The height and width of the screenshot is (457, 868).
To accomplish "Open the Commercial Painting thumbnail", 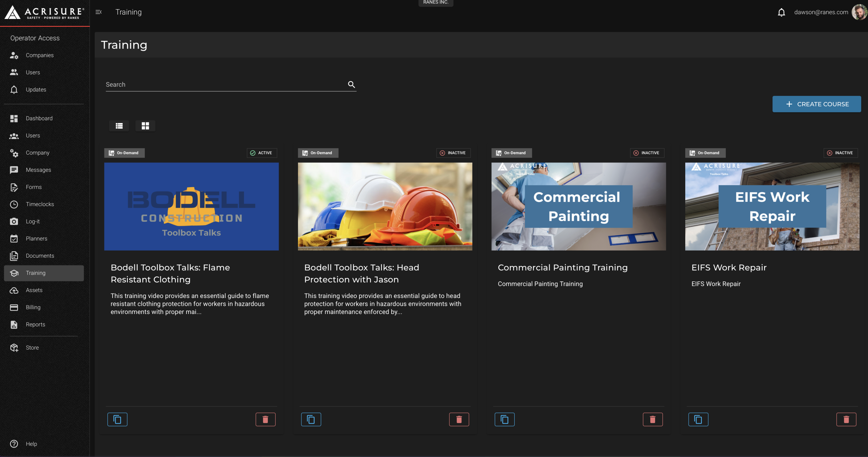I will click(x=578, y=206).
